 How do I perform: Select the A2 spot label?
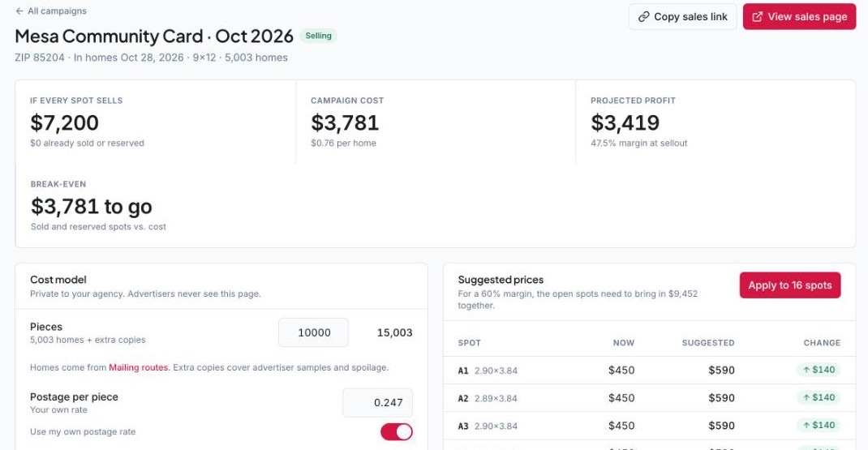[x=463, y=399]
